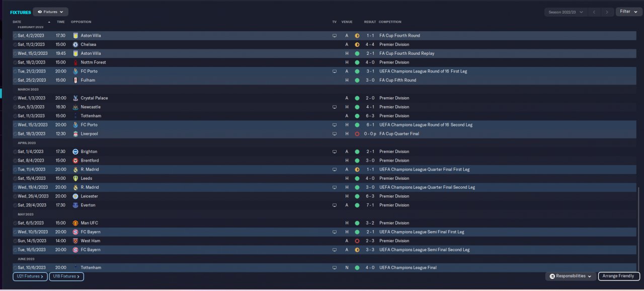
Task: Click the Crystal Palace club badge
Action: pos(75,98)
